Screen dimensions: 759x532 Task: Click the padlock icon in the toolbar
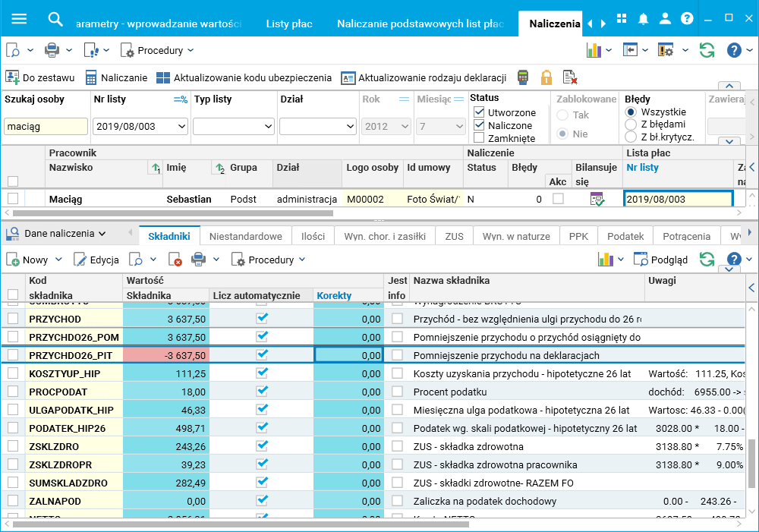(546, 77)
